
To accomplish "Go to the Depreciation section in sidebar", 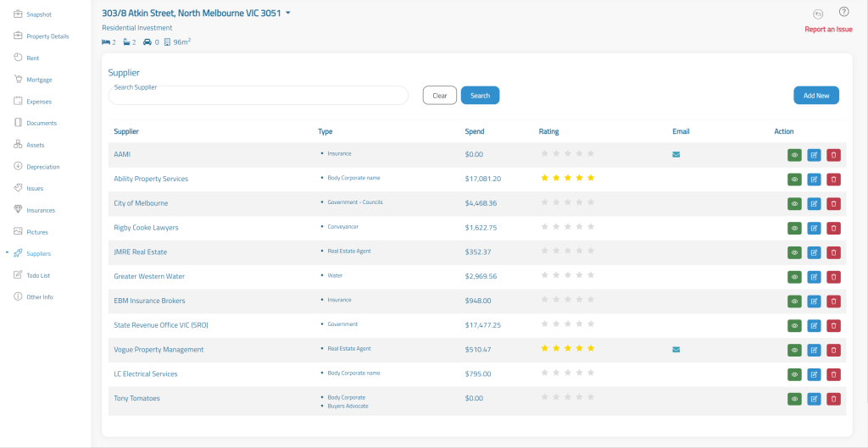I will pyautogui.click(x=43, y=167).
